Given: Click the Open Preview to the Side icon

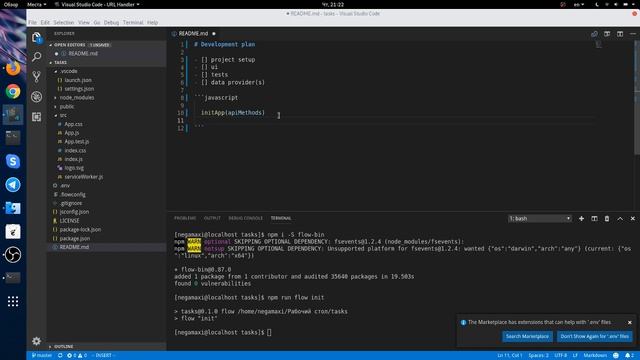Looking at the screenshot, I should point(607,33).
